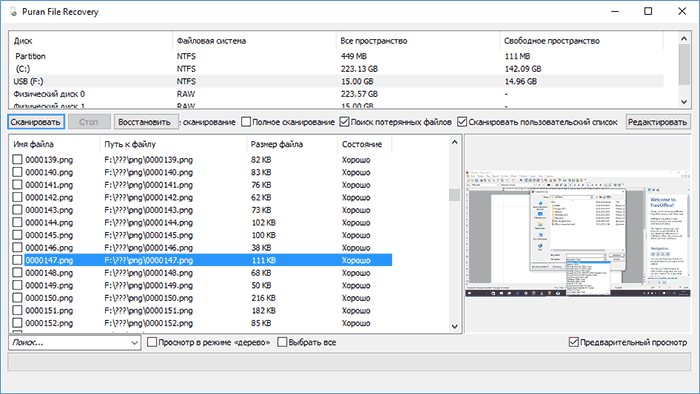Click path F:\???\png\0000151.png
The height and width of the screenshot is (394, 700).
point(149,311)
